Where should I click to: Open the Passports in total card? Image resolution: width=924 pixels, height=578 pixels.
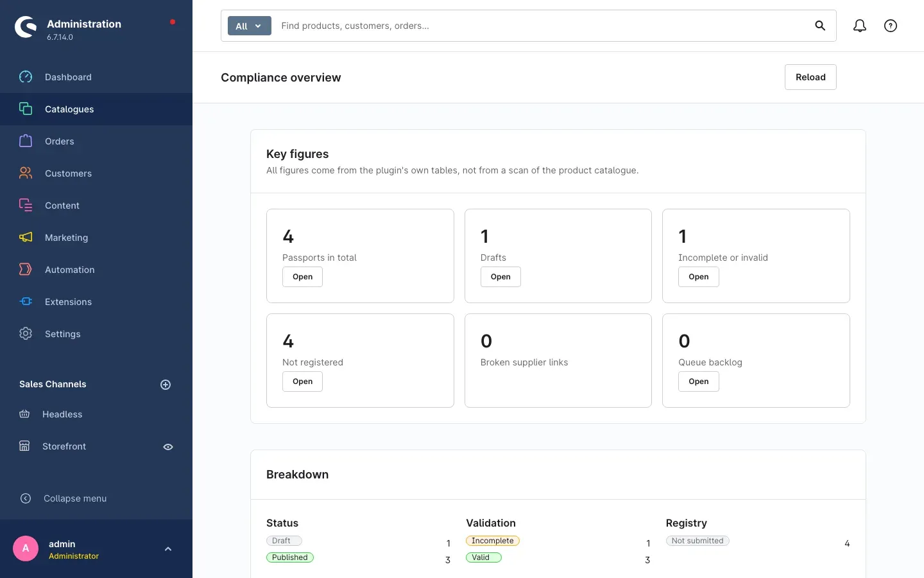pos(303,277)
